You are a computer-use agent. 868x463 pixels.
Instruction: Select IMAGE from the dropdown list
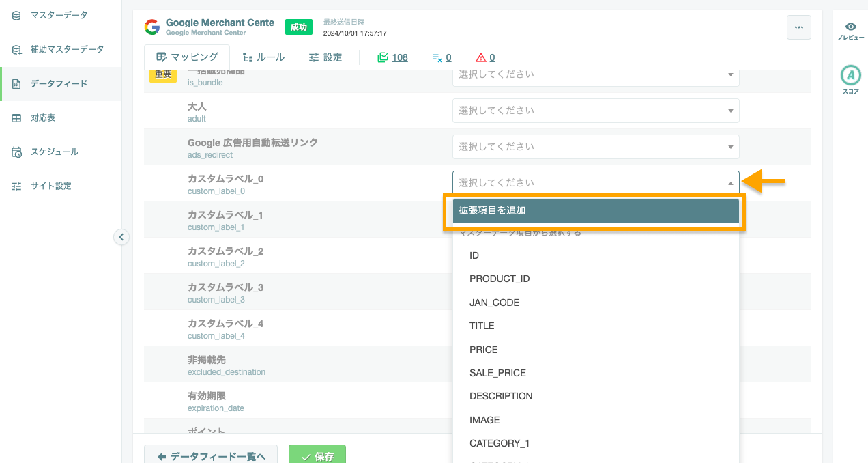[596, 420]
